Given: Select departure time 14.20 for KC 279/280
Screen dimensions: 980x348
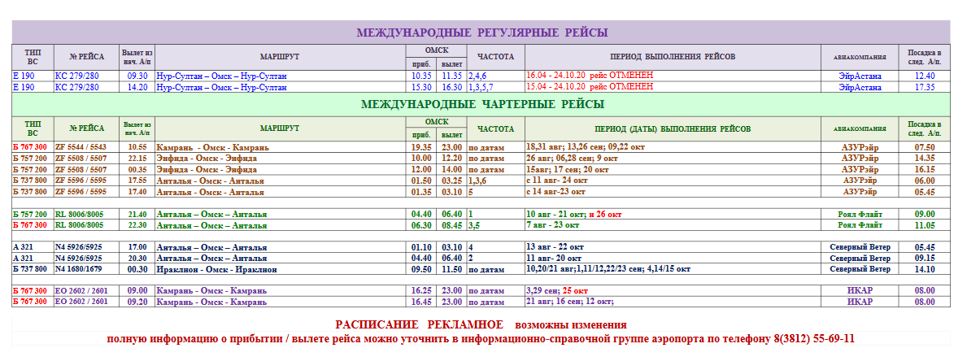Looking at the screenshot, I should [x=137, y=86].
